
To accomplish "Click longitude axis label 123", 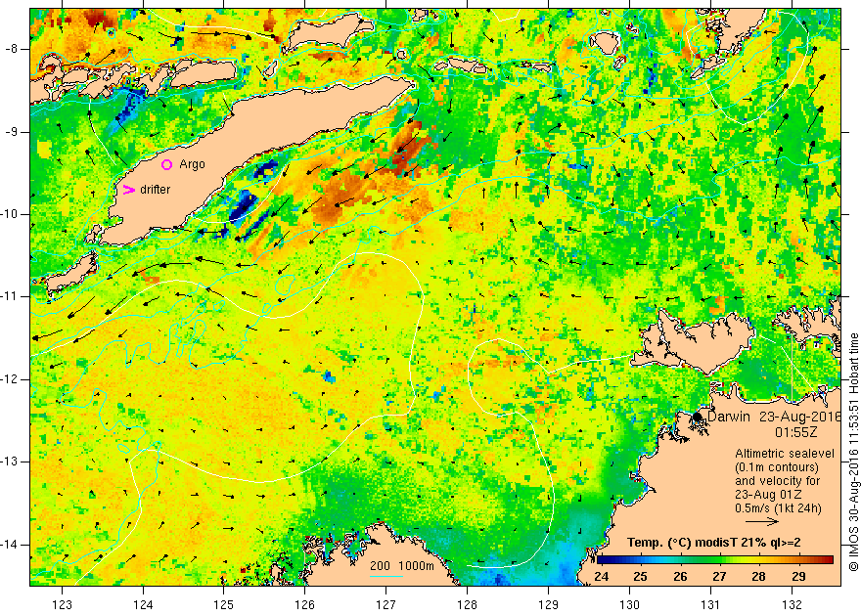I will click(62, 605).
